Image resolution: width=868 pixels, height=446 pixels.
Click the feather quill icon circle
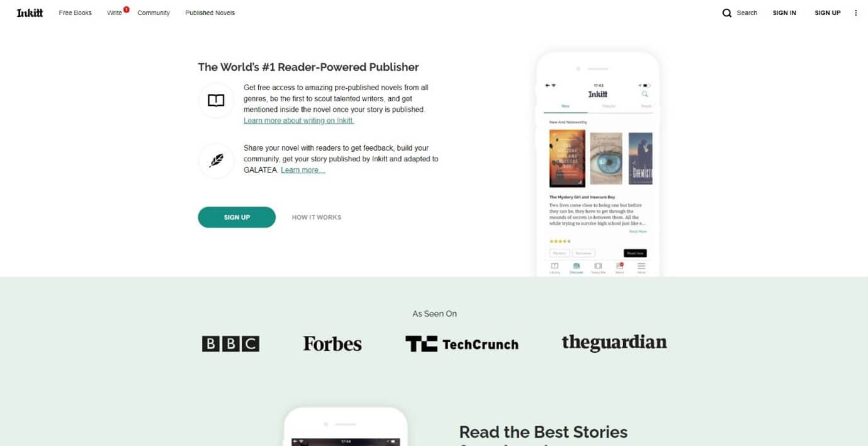tap(216, 161)
